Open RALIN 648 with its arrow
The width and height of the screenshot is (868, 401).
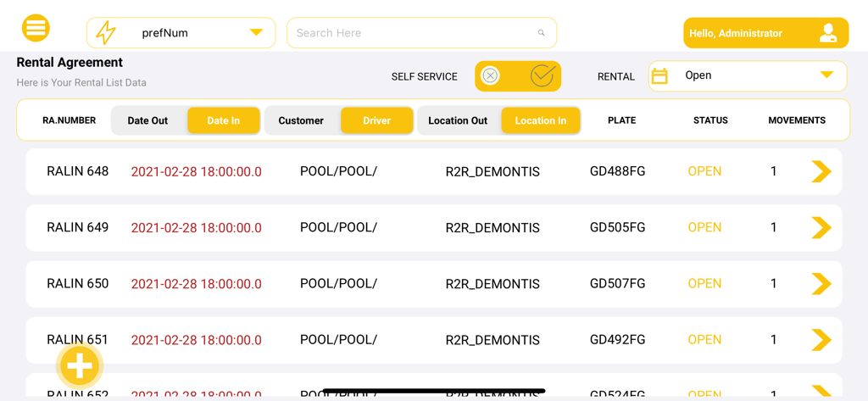(x=821, y=171)
